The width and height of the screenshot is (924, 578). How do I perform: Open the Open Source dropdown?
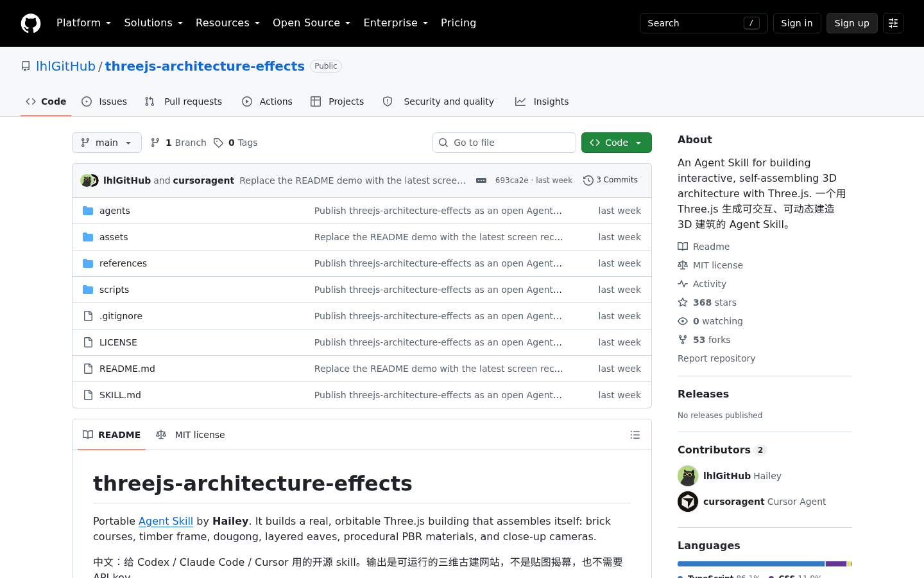click(x=311, y=23)
